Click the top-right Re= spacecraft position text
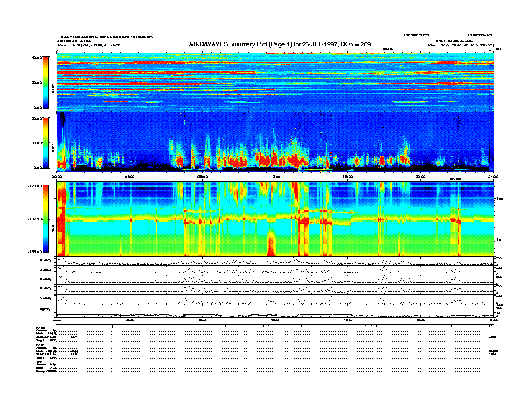This screenshot has width=532, height=411. [460, 45]
